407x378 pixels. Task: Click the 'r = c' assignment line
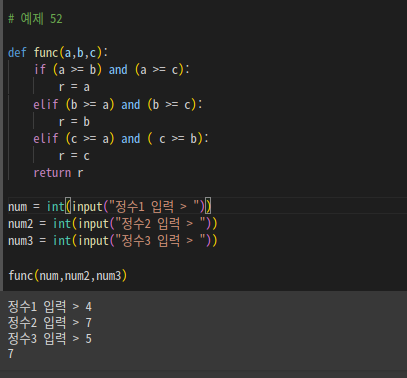[74, 156]
